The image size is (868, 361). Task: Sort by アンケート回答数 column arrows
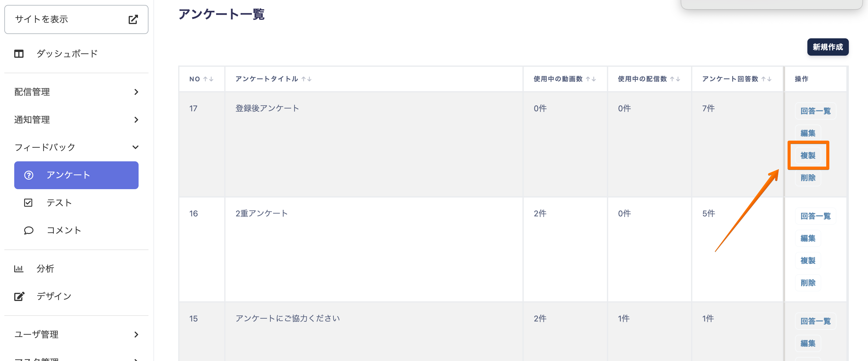[x=766, y=79]
